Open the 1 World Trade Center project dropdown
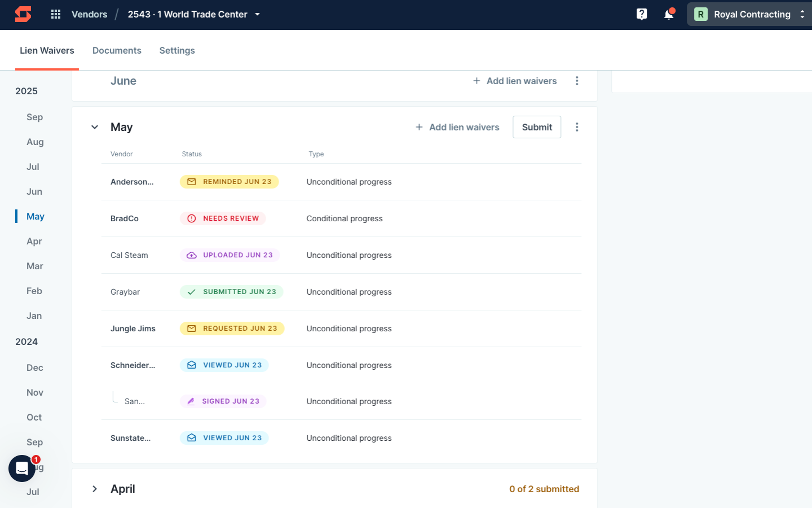This screenshot has width=812, height=508. click(258, 14)
